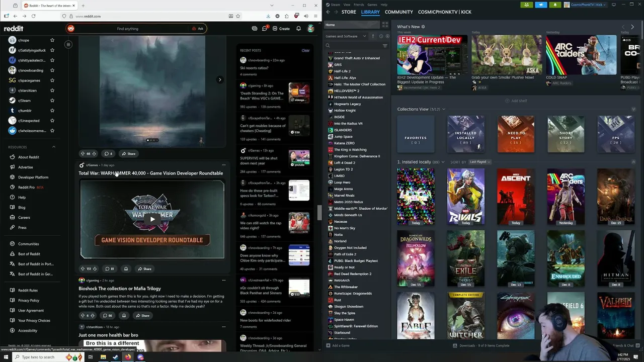The height and width of the screenshot is (362, 644).
Task: Open Last Played sort dropdown
Action: [x=479, y=162]
